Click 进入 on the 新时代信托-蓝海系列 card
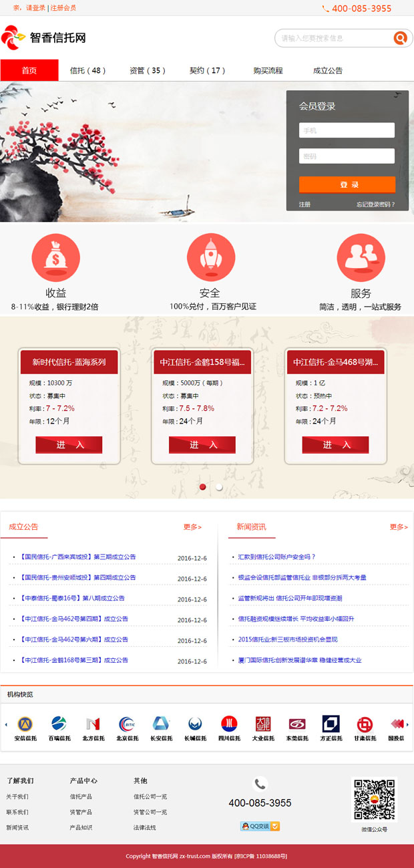Viewport: 414px width, 868px height. pos(69,445)
